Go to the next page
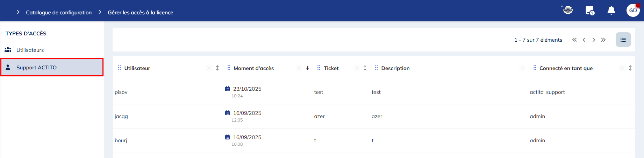 (x=594, y=40)
